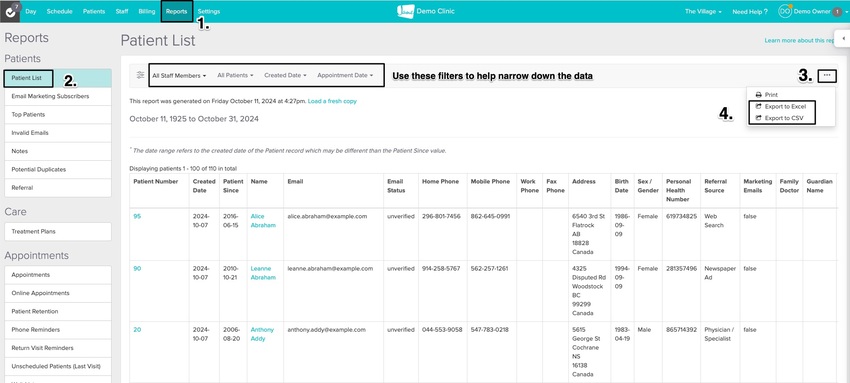Click the Load a fresh copy link

click(332, 101)
